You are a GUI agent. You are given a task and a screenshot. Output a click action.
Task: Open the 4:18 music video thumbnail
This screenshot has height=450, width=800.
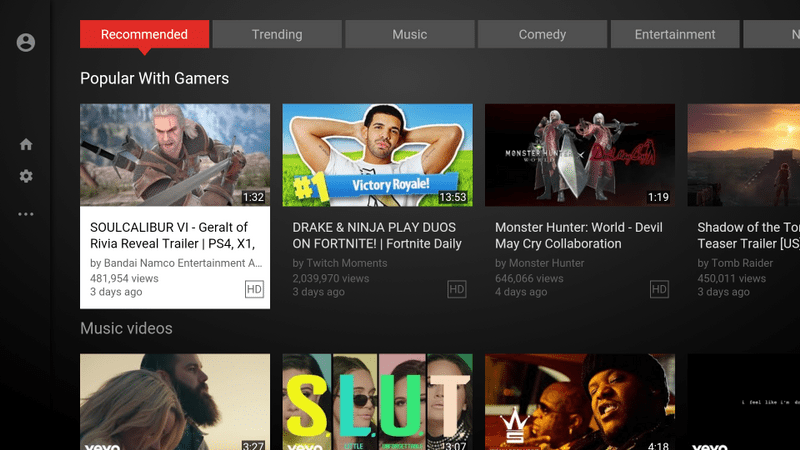[580, 402]
